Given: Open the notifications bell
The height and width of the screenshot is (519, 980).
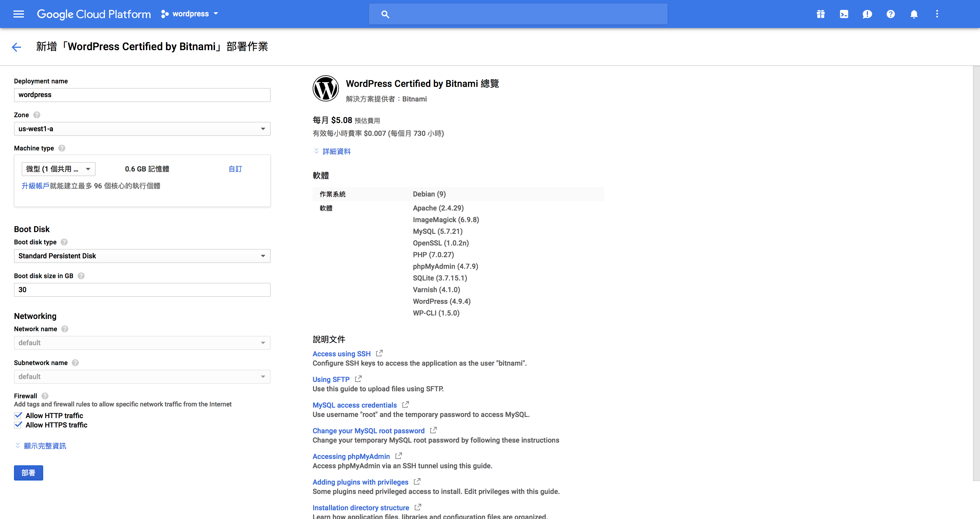Looking at the screenshot, I should [914, 14].
